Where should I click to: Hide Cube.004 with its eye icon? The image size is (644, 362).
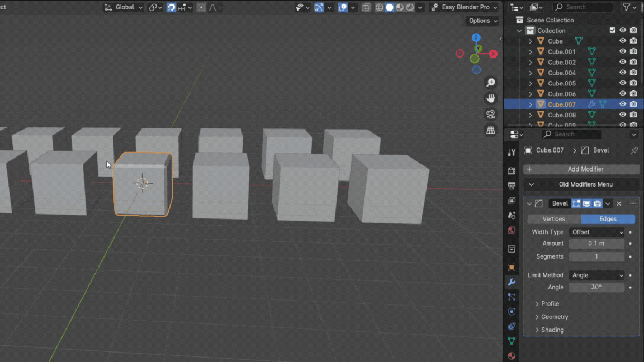(x=623, y=73)
